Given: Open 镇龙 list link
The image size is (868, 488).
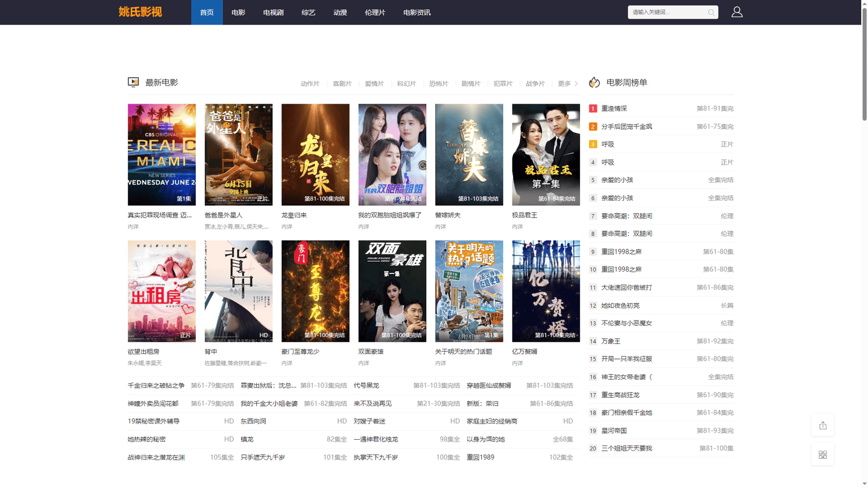Looking at the screenshot, I should tap(247, 439).
